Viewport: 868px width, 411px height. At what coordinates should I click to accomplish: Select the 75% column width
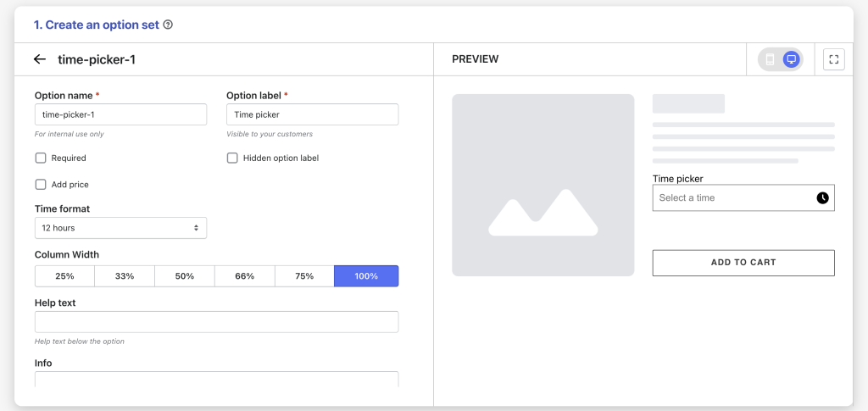[x=304, y=276]
